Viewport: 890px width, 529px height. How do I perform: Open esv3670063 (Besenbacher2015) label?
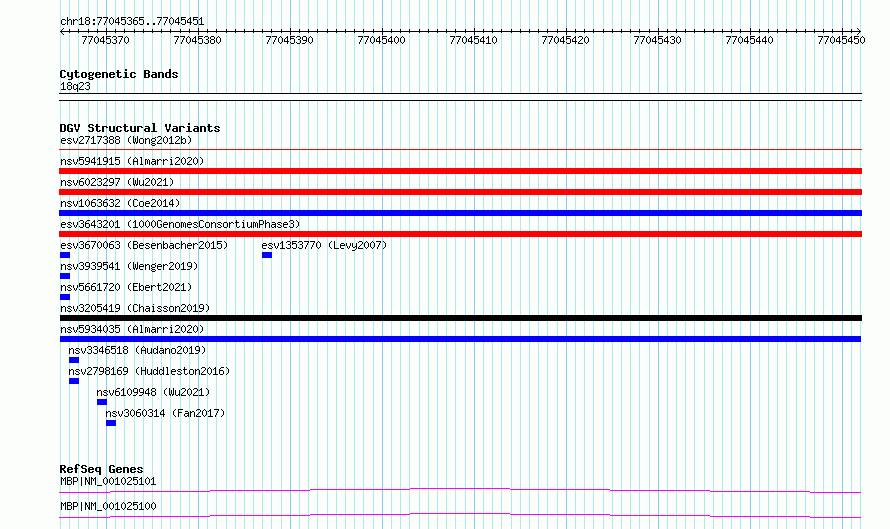(144, 245)
